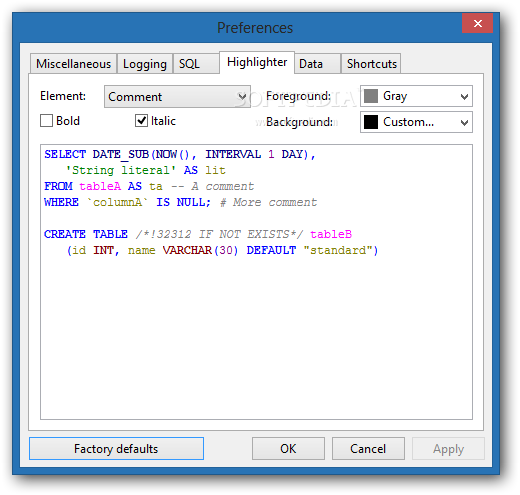Open the Shortcuts tab
The height and width of the screenshot is (495, 520).
pos(371,63)
